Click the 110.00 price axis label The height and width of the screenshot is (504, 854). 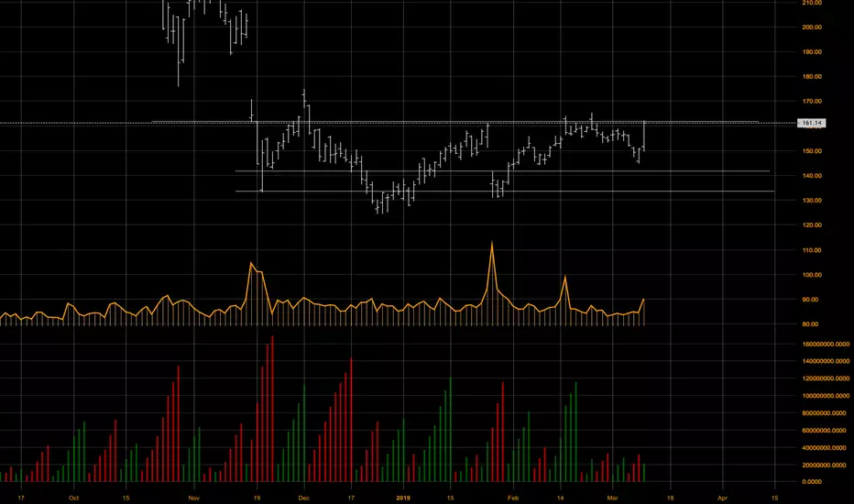click(x=812, y=251)
